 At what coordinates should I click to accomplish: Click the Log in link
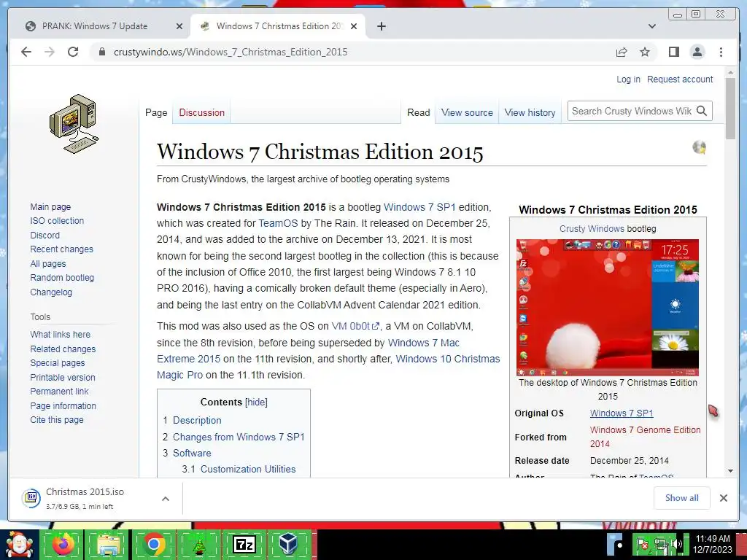tap(628, 79)
